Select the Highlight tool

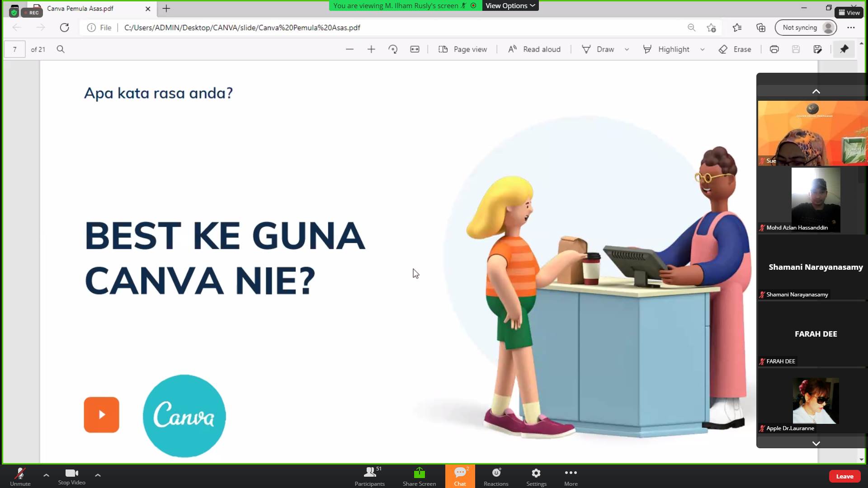tap(666, 49)
